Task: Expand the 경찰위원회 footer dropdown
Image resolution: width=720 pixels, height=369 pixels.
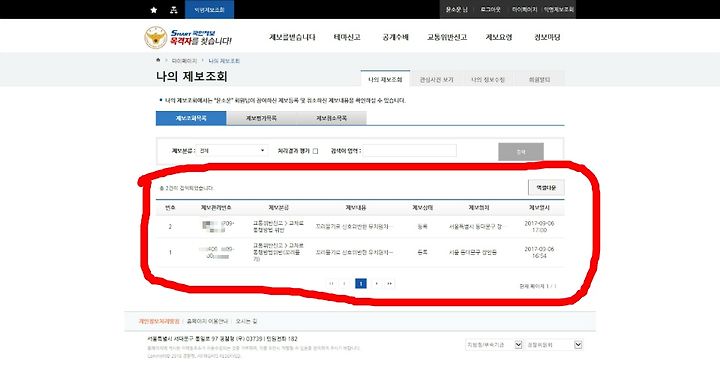Action: click(x=554, y=345)
